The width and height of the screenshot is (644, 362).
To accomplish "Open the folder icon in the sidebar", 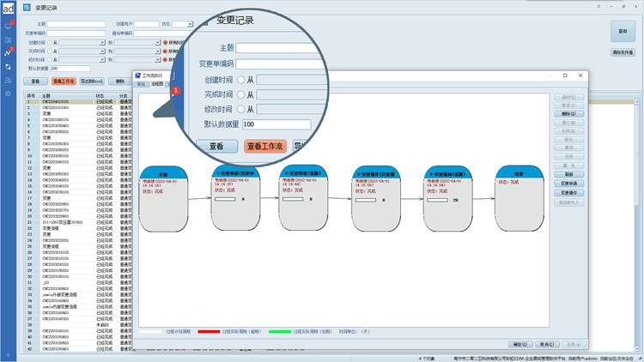I will point(9,39).
